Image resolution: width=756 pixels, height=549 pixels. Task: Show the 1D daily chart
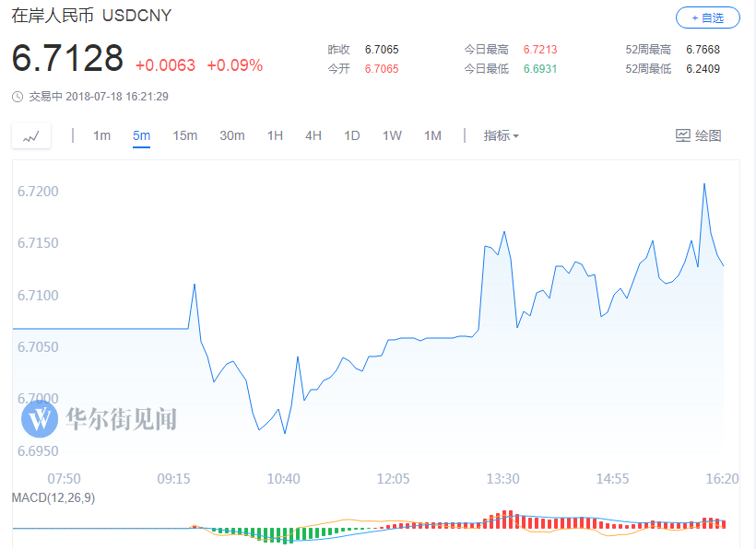click(x=352, y=135)
